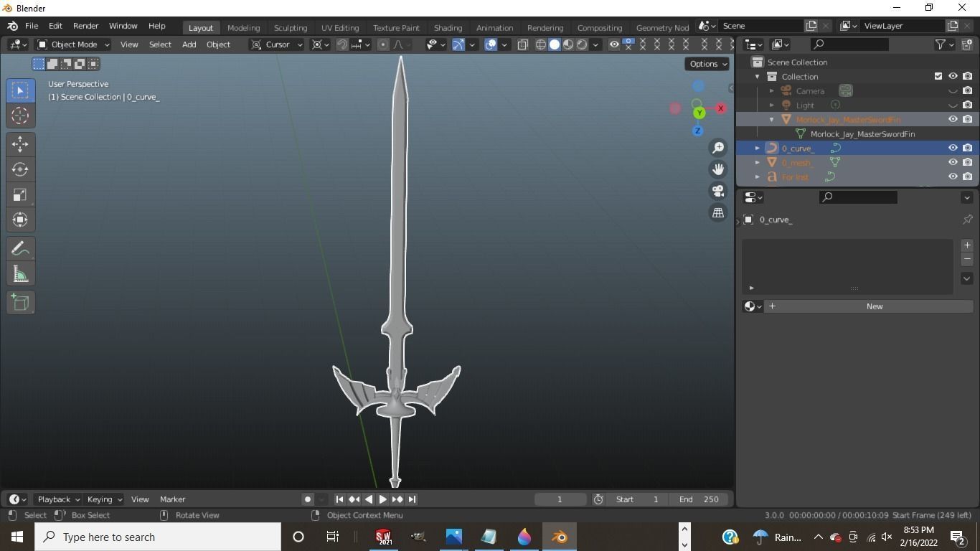Click the pan hand viewport icon

(718, 169)
